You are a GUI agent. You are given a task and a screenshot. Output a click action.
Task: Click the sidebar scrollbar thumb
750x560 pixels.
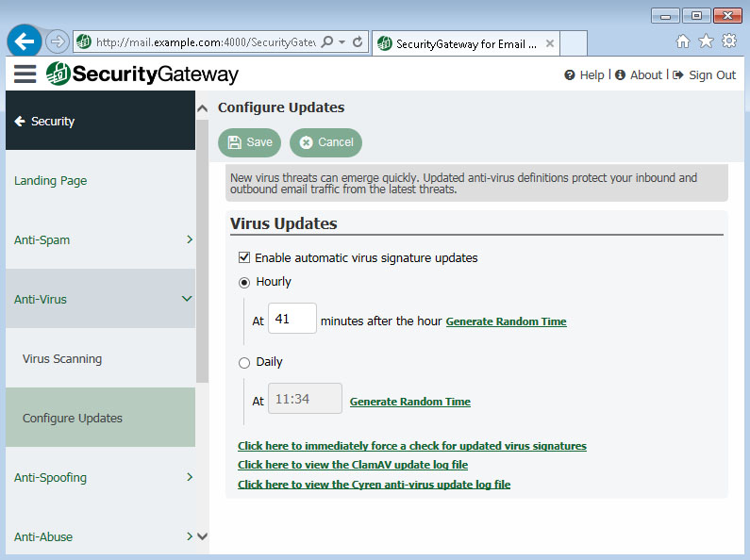click(x=202, y=252)
